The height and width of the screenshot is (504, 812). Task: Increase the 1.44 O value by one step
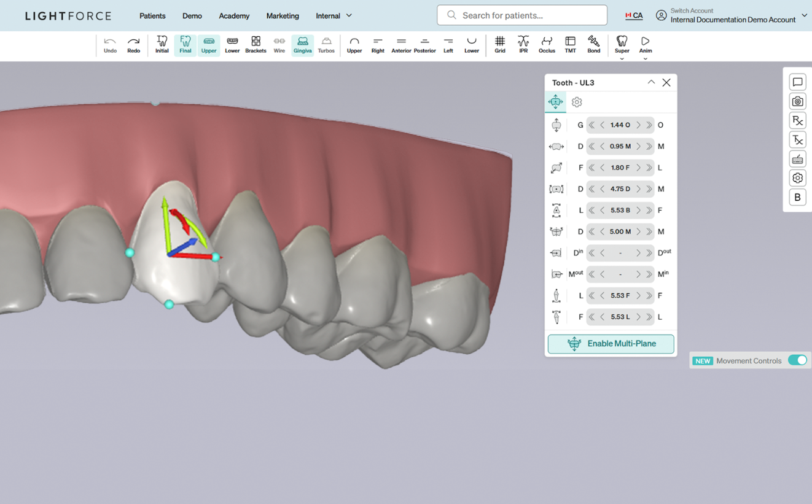638,125
